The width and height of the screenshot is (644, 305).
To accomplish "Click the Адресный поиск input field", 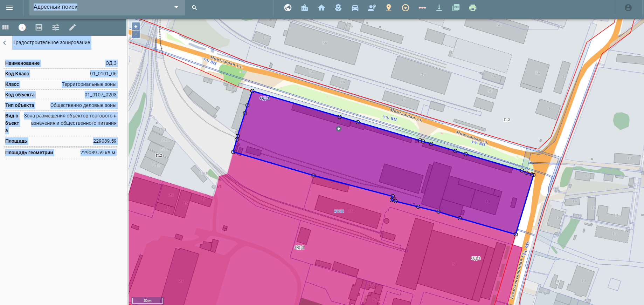I will point(102,7).
